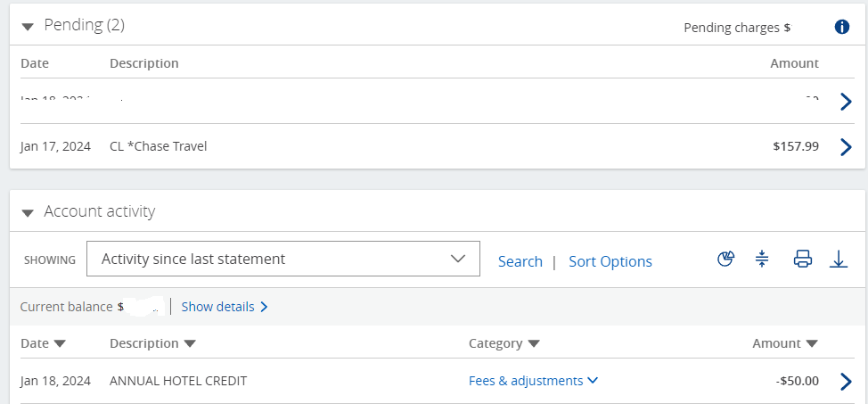The width and height of the screenshot is (868, 404).
Task: Click the Search link
Action: (520, 261)
